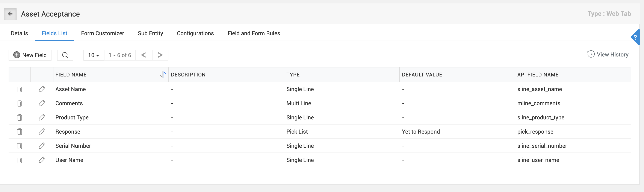Delete the Asset Name field
Screen dimensions: 644x192
point(20,89)
